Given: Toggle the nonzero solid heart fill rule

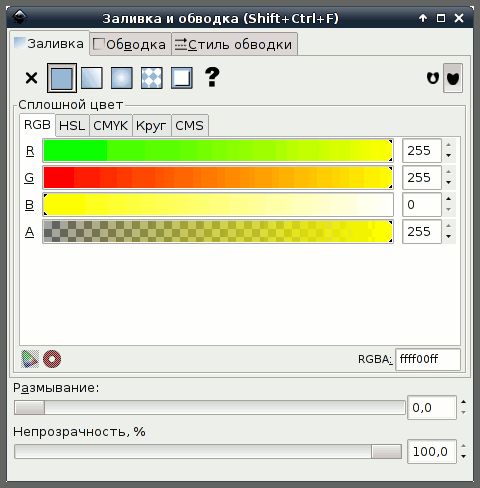Looking at the screenshot, I should pos(453,78).
